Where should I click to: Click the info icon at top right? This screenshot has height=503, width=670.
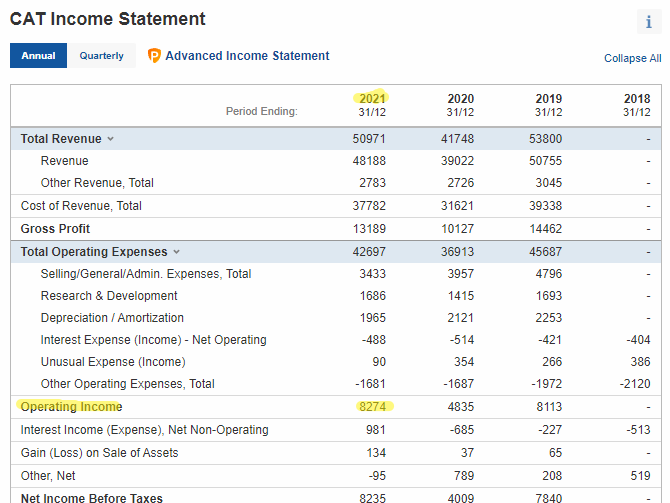[x=649, y=21]
